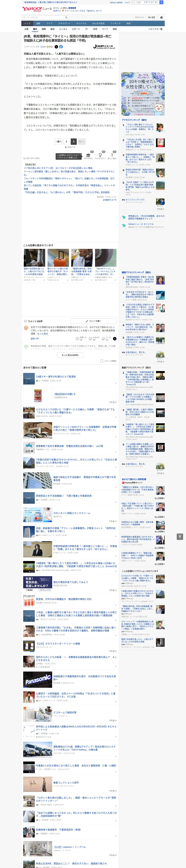Image resolution: width=186 pixels, height=868 pixels.
Task: Open the 経済 category tab
Action: coord(52,29)
